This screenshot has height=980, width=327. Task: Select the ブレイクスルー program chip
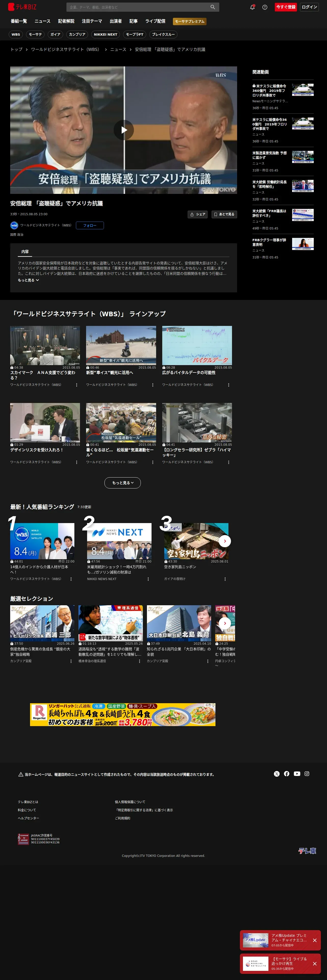163,35
